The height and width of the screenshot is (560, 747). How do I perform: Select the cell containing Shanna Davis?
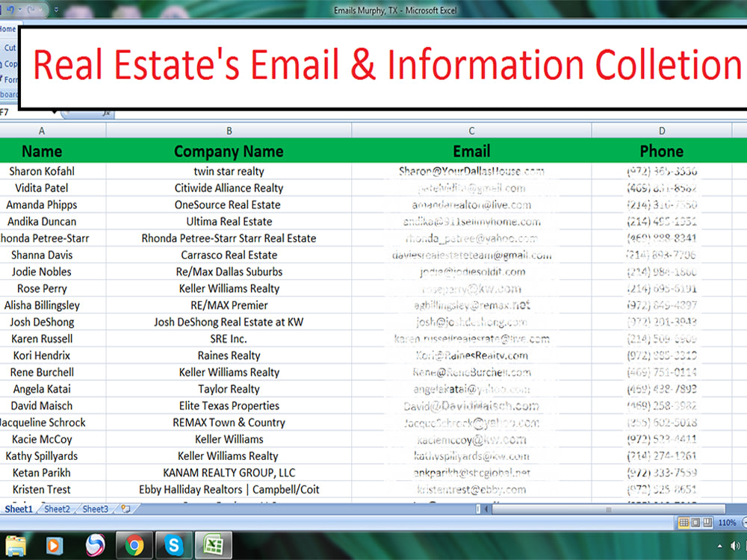click(42, 255)
